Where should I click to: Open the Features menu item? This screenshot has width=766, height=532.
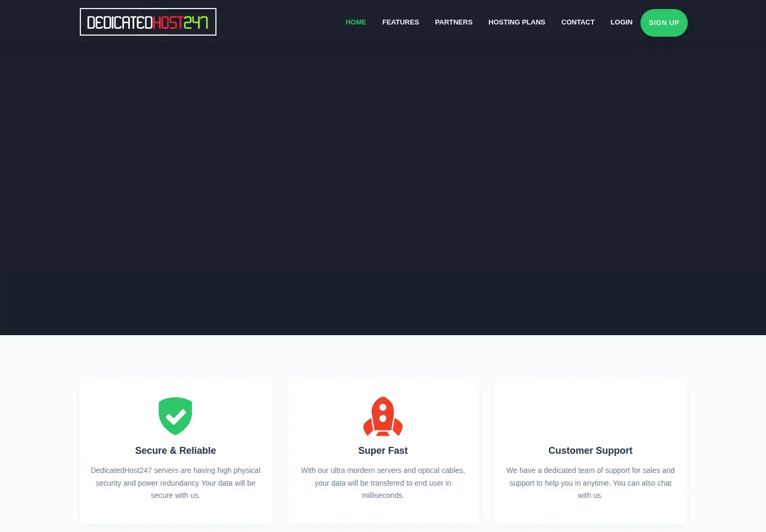pyautogui.click(x=401, y=22)
